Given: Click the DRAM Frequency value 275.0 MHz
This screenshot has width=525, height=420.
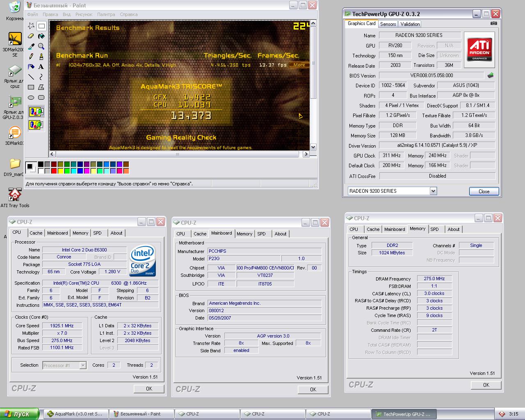Looking at the screenshot, I should (x=434, y=278).
